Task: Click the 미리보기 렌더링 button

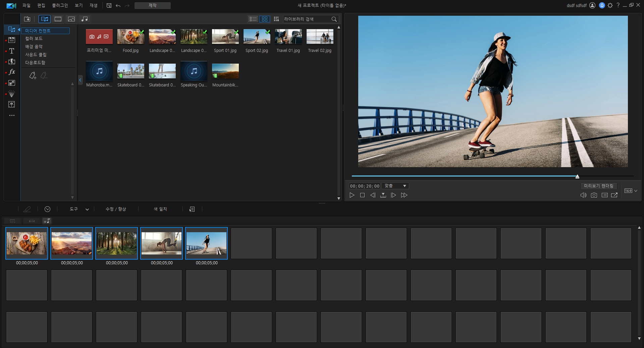Action: (598, 186)
